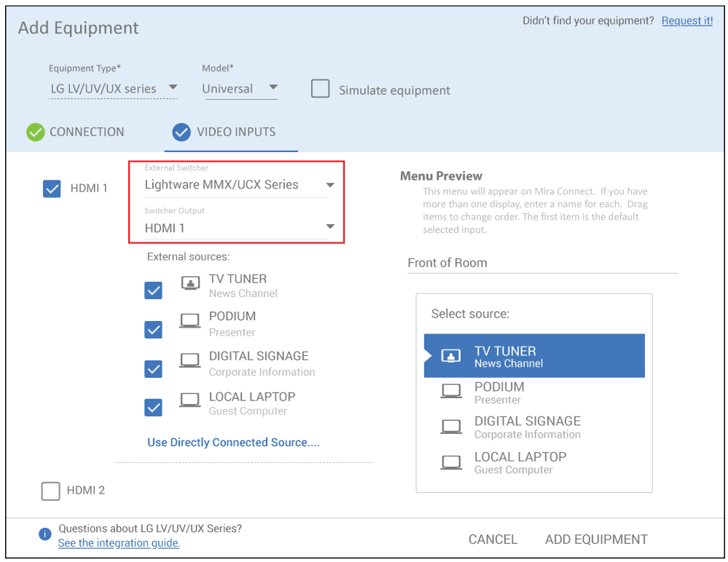Click the Front of Room name field
Viewport: 728px width, 562px height.
point(542,263)
